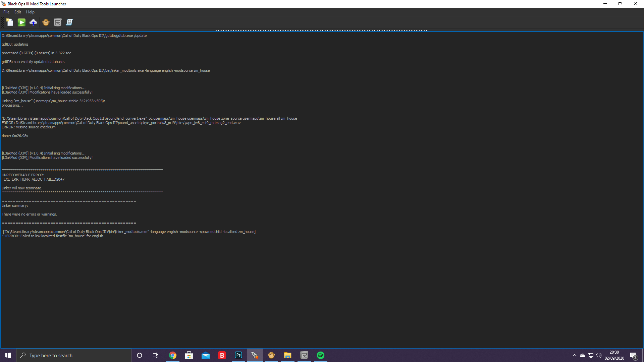Open Radiant level editor from toolbar
This screenshot has height=362, width=644.
(58, 22)
